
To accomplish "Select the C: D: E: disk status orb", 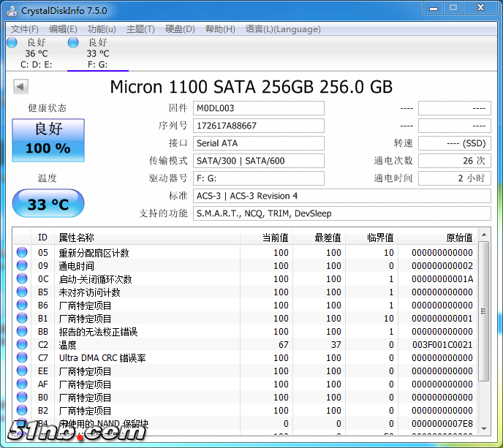I will click(x=12, y=43).
